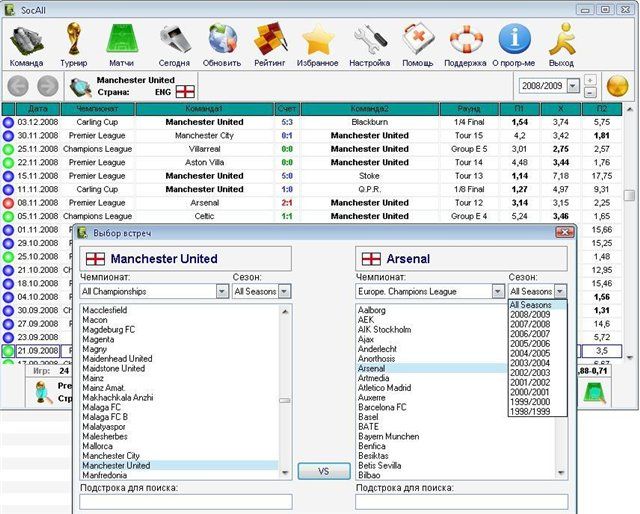Click the figure search icon at bottom left
The height and width of the screenshot is (514, 640).
43,392
